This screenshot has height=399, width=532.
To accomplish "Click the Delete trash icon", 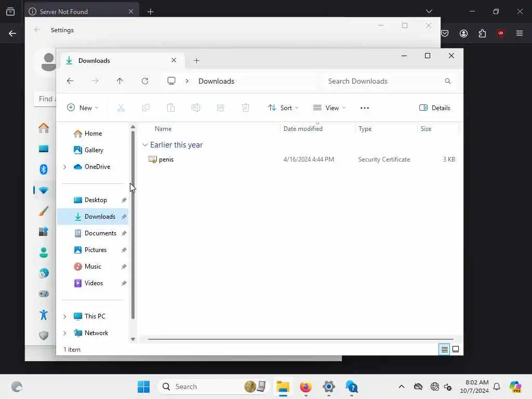I will [246, 108].
